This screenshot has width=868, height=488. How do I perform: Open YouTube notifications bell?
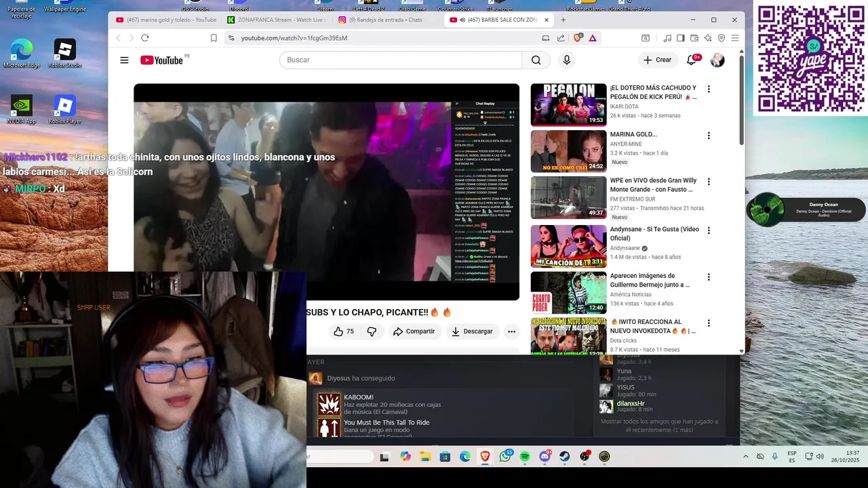(692, 60)
